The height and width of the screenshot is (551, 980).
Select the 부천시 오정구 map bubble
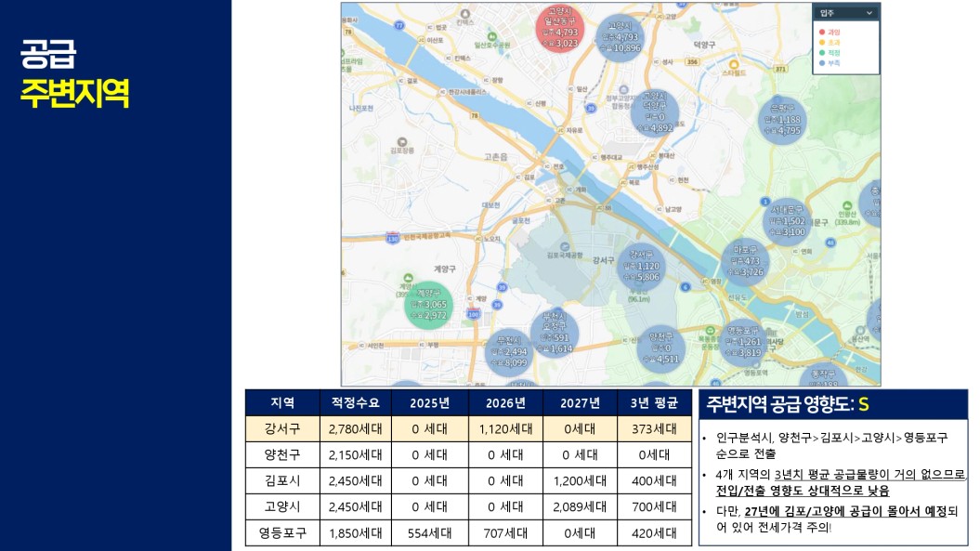pos(555,332)
